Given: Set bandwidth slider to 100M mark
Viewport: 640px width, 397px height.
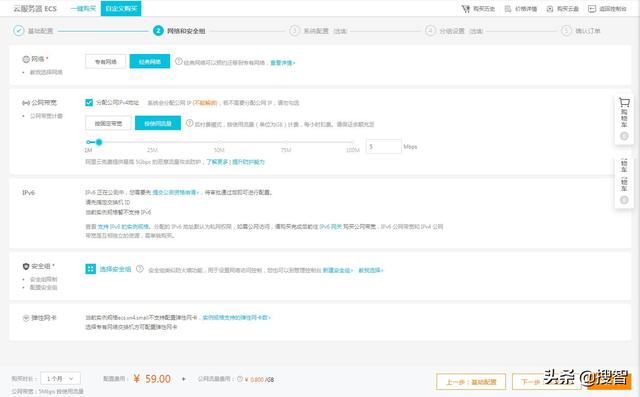Looking at the screenshot, I should (353, 142).
